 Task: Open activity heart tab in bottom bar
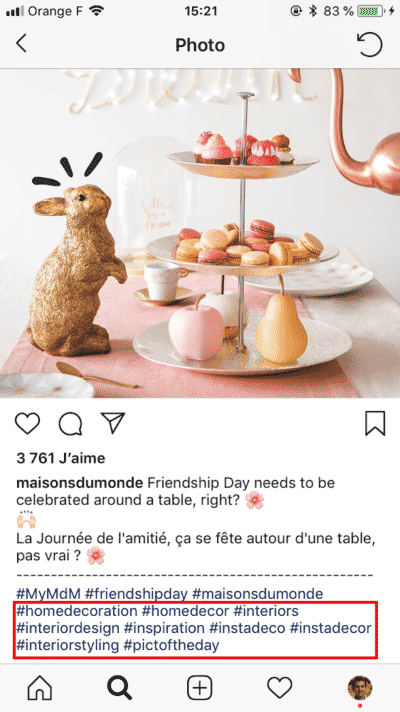[x=279, y=688]
